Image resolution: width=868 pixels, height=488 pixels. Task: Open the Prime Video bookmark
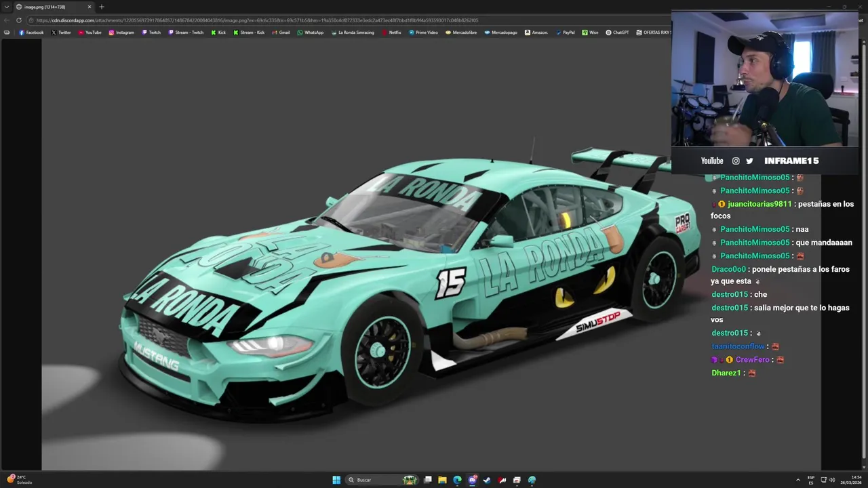pyautogui.click(x=423, y=33)
